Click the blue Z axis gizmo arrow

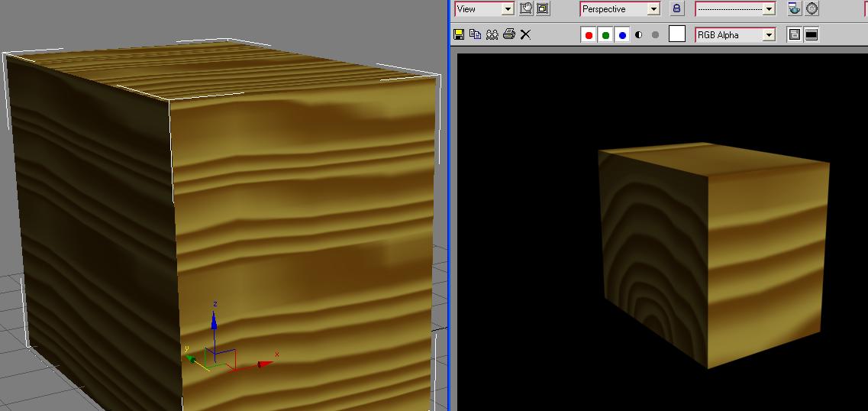[x=215, y=320]
